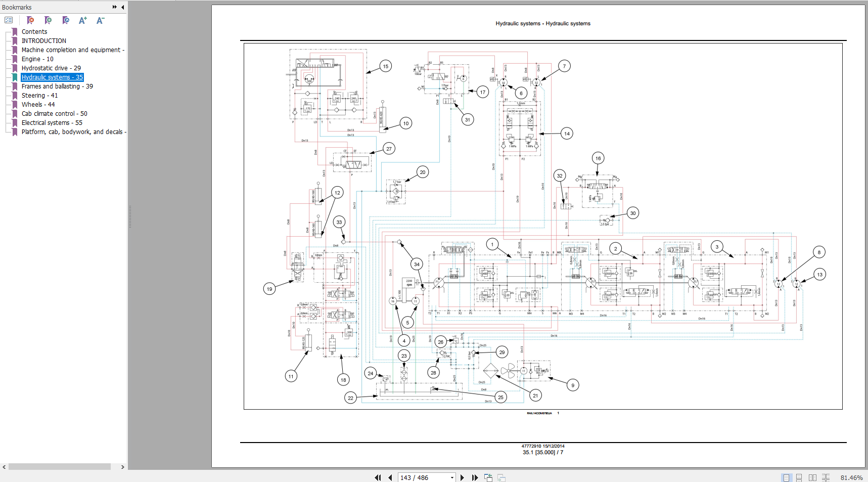Click the add new bookmark icon
The image size is (868, 482).
pyautogui.click(x=48, y=20)
